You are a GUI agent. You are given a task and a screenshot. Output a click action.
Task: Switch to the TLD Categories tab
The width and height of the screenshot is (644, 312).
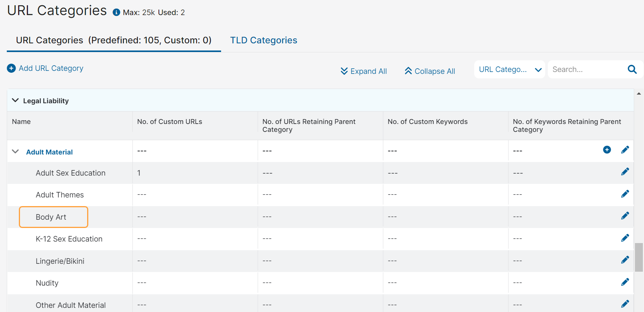263,40
